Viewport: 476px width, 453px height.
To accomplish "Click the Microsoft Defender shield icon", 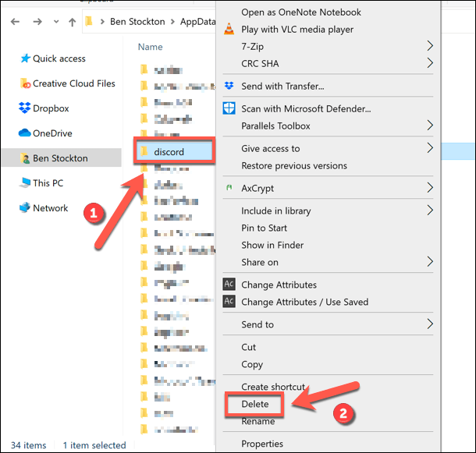I will point(229,108).
